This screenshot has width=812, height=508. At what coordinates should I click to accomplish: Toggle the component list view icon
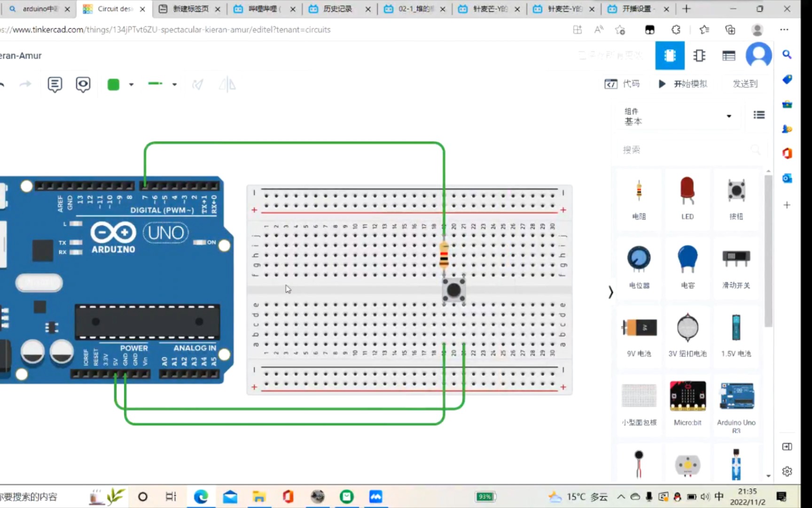coord(759,115)
